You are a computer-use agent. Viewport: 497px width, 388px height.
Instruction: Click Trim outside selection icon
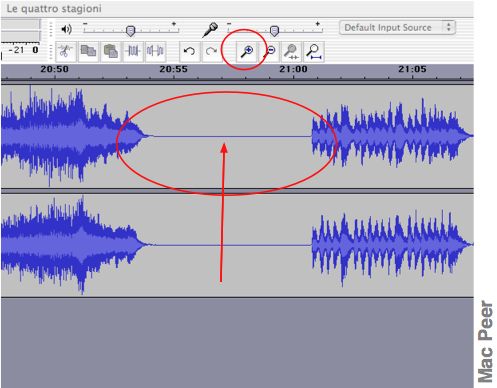[x=133, y=51]
